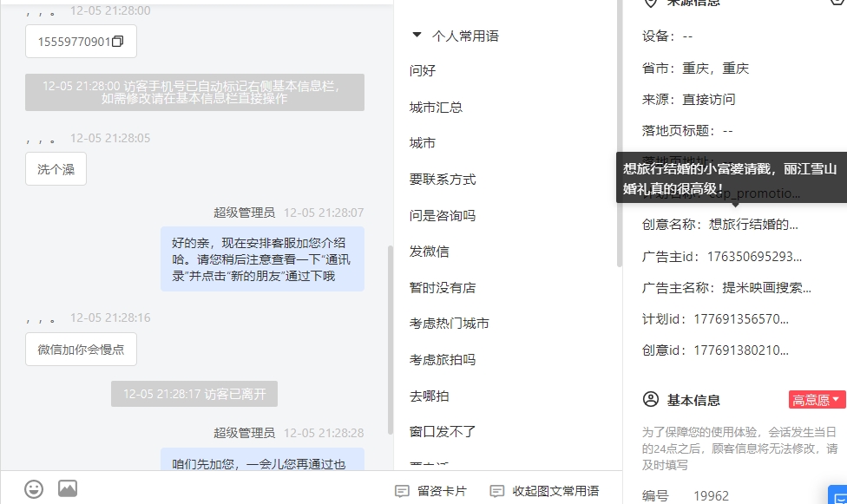Click the 12-05 21:28:05 timestamp

pos(110,138)
